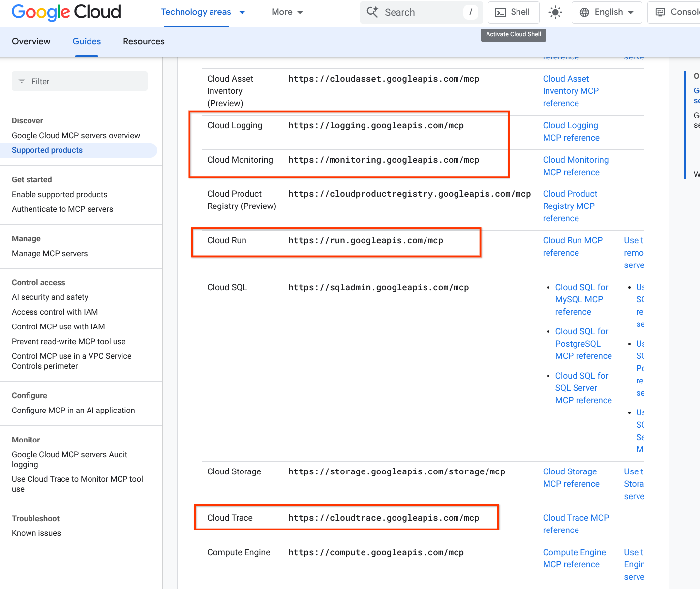700x589 pixels.
Task: Click the cloudasset.googleapis.com/mcp URL text
Action: click(384, 79)
